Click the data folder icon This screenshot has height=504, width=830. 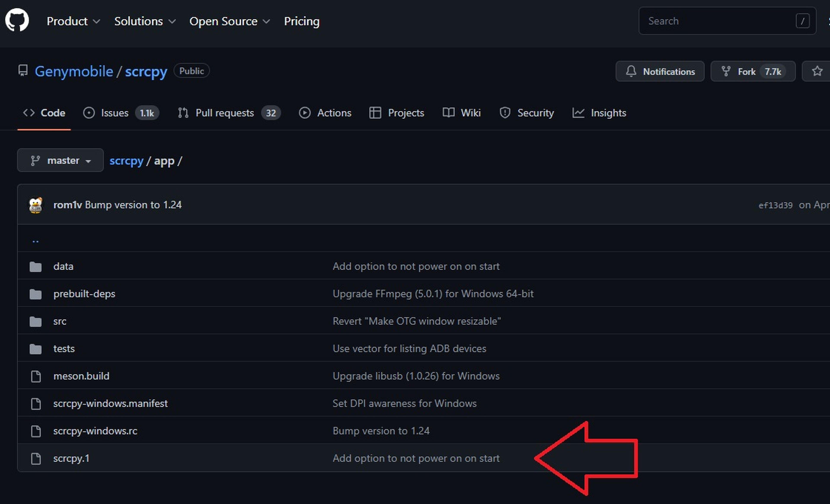35,266
